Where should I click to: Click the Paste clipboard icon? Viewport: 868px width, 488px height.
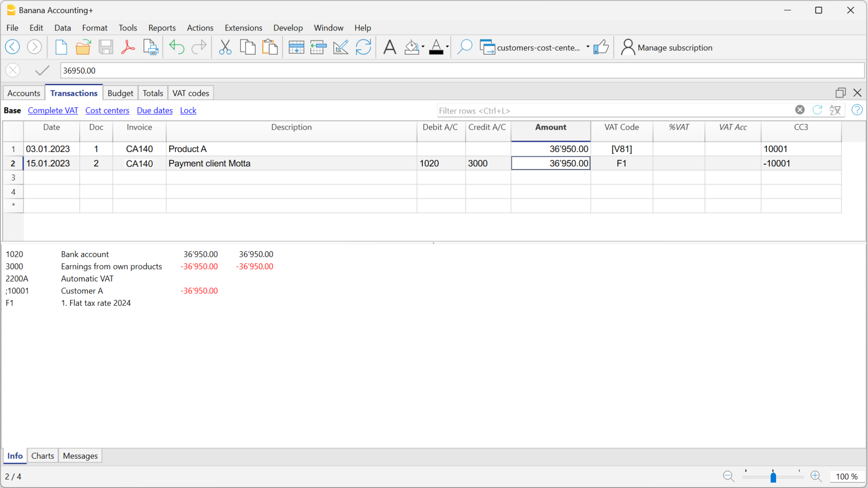[x=270, y=47]
